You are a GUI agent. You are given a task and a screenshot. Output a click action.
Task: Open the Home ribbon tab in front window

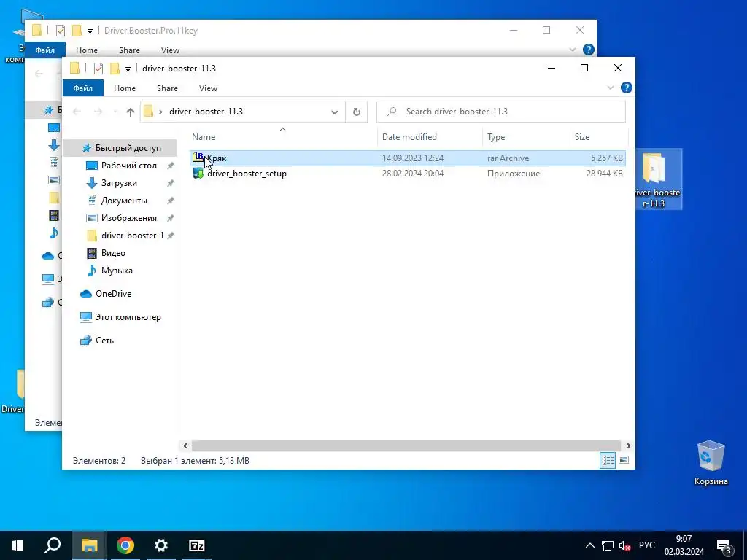pos(125,88)
